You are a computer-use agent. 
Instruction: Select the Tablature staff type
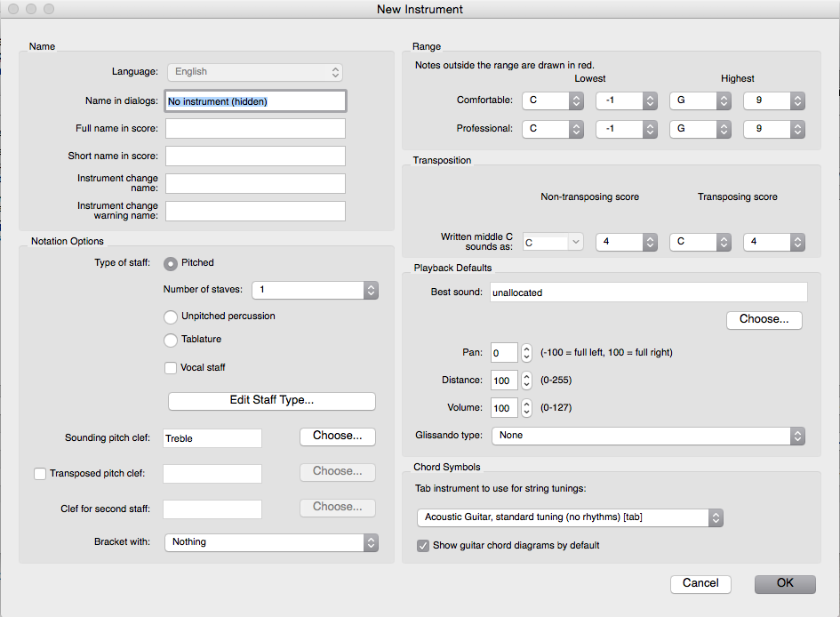coord(171,340)
